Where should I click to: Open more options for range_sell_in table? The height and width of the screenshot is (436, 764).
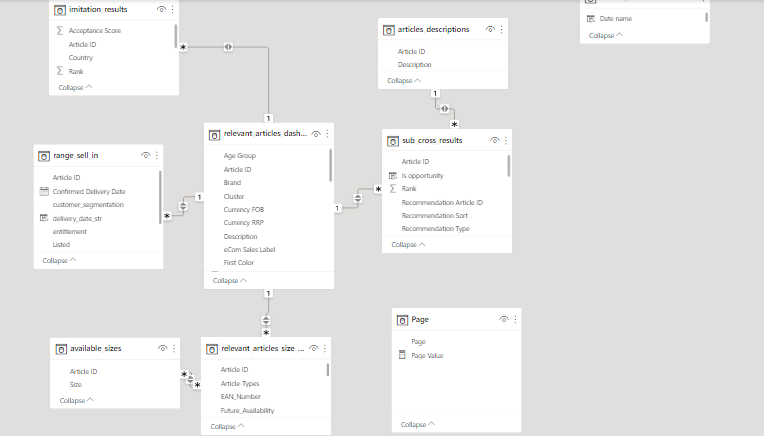tap(157, 155)
